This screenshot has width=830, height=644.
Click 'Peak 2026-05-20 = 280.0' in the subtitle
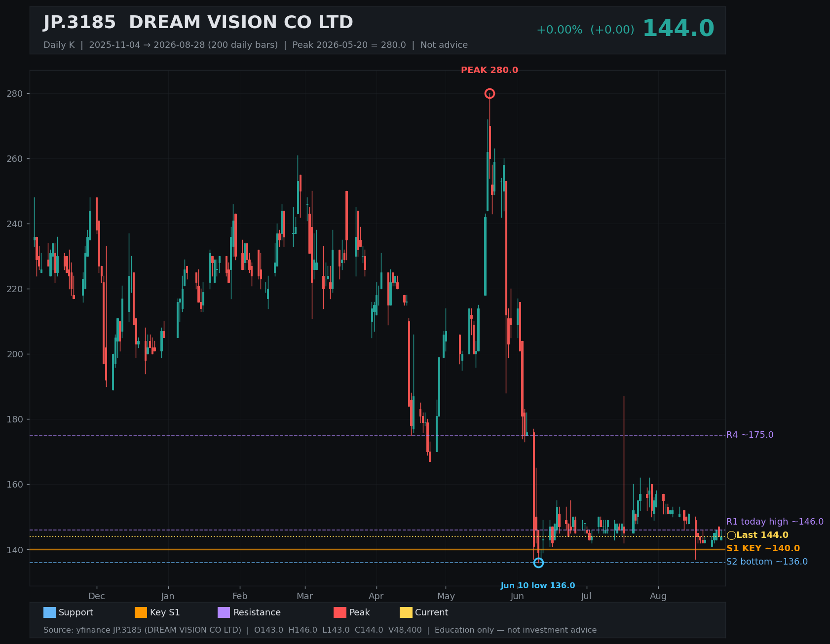349,45
